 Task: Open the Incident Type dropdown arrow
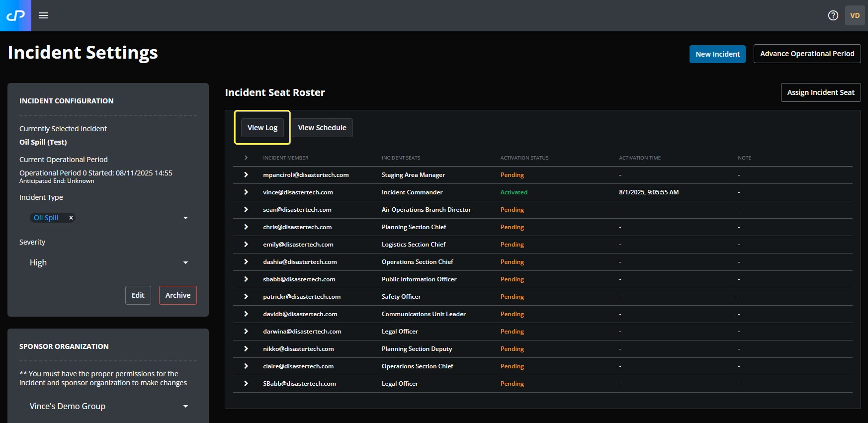(x=185, y=218)
